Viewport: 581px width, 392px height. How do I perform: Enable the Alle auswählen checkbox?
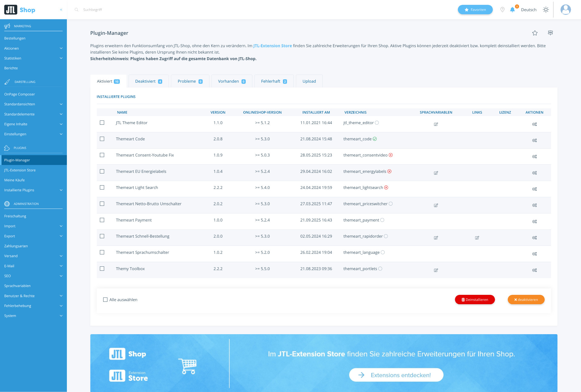tap(105, 299)
